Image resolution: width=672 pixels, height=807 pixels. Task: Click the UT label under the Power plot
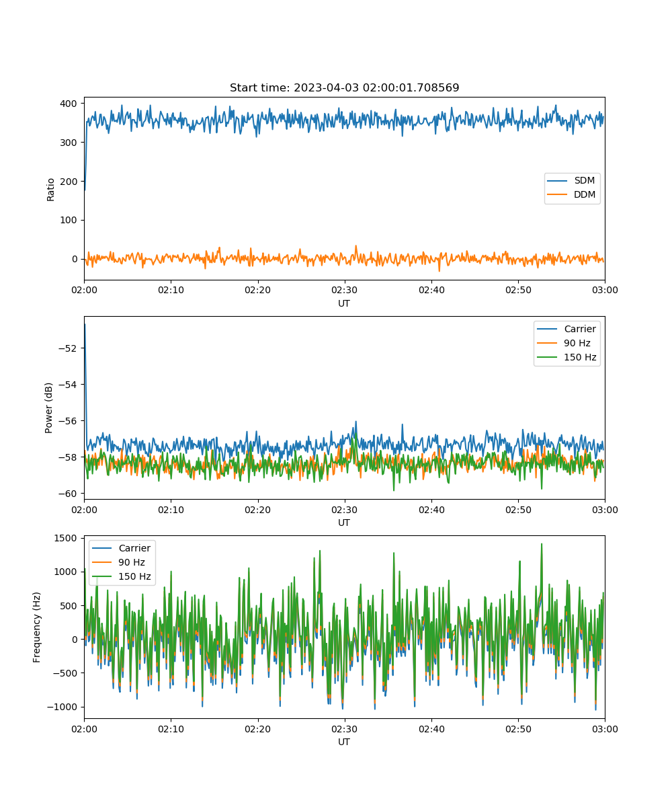point(344,523)
